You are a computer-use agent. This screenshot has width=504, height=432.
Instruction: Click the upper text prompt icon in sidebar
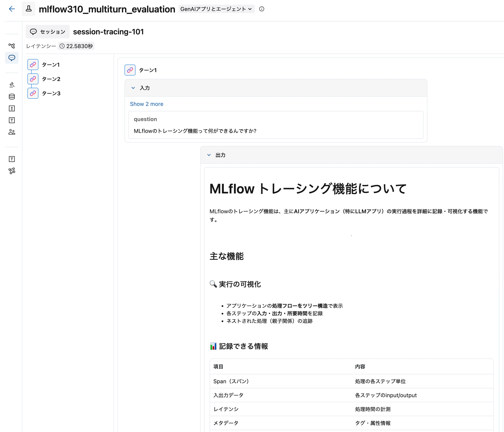12,120
